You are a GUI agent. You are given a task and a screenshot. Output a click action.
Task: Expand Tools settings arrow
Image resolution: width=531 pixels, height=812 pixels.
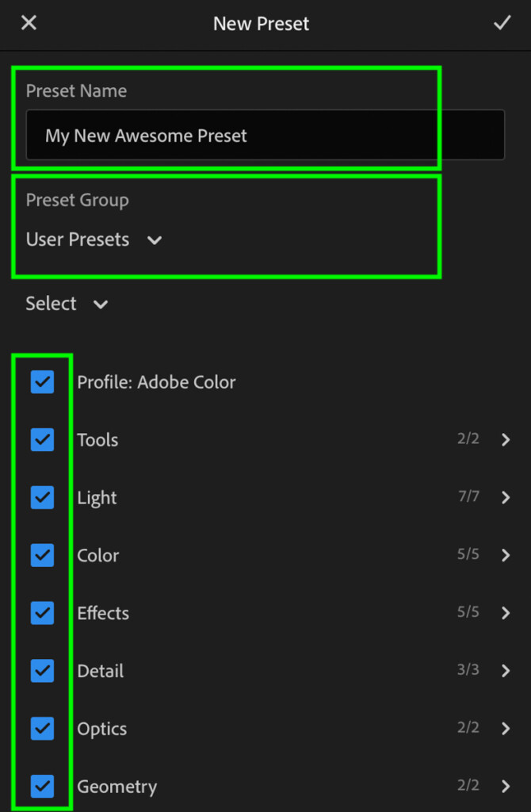(506, 439)
